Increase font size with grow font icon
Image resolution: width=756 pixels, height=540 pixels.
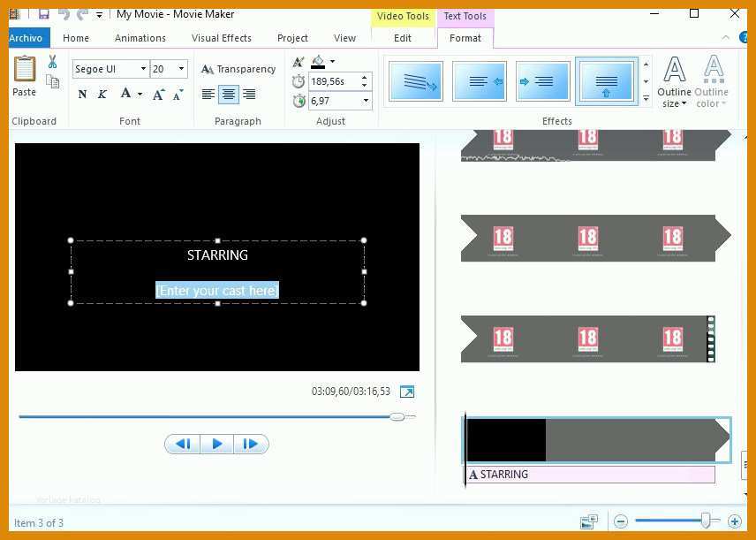pos(158,95)
